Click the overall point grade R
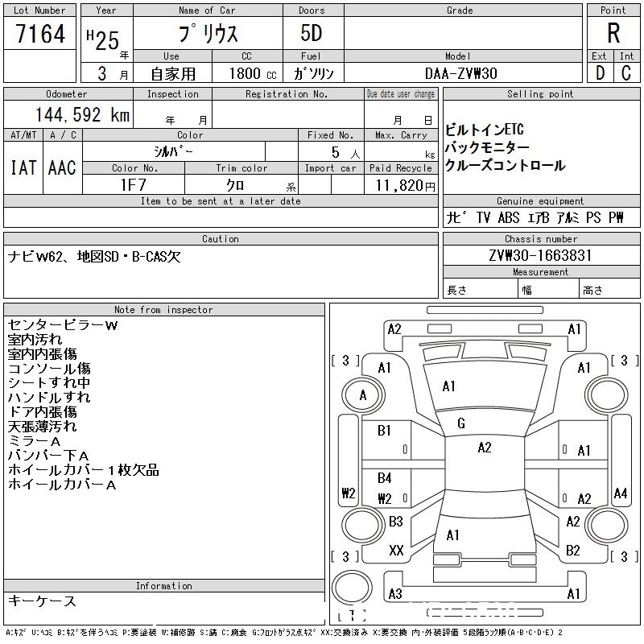Screen dimensions: 644x644 (x=613, y=33)
